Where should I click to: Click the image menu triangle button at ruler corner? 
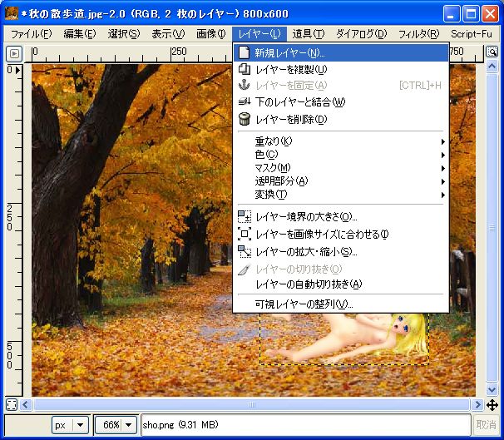pos(14,53)
